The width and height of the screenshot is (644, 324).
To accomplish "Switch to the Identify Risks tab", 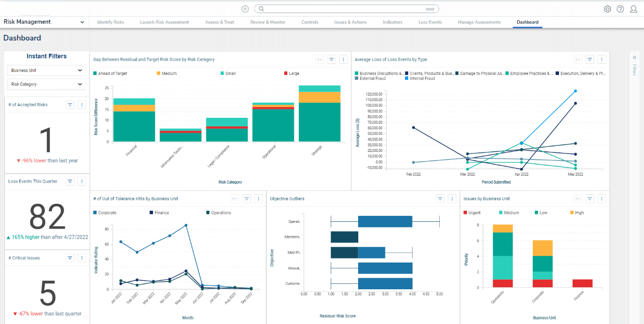I will [111, 22].
